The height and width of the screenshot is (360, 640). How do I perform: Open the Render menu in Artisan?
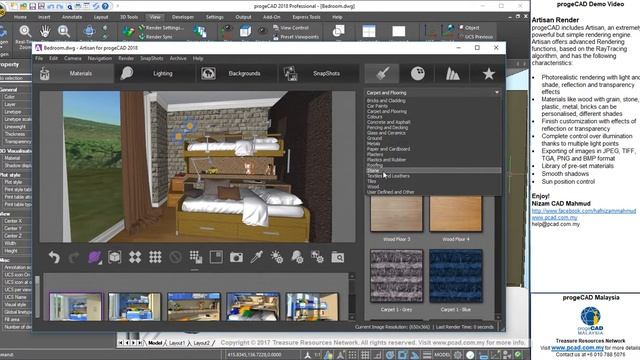pyautogui.click(x=126, y=58)
